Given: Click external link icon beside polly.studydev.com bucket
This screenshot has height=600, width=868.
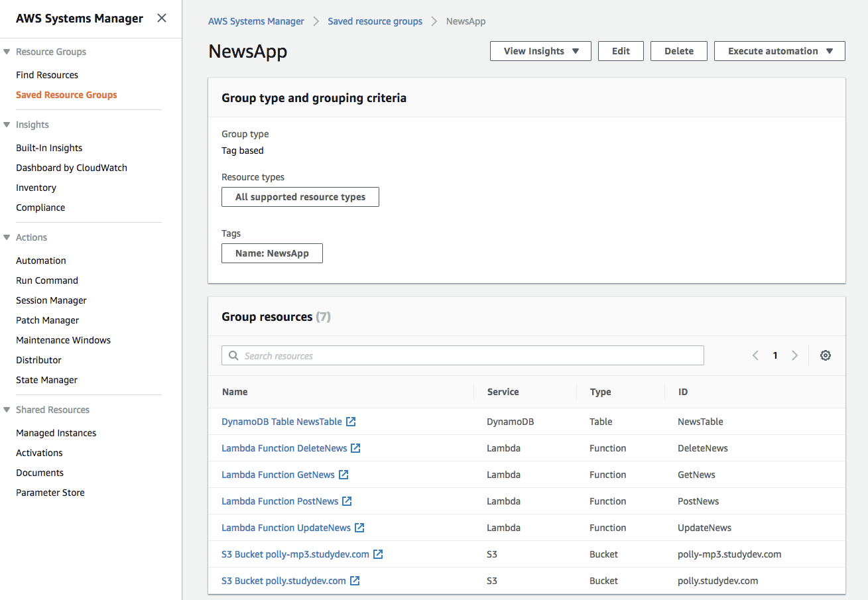Looking at the screenshot, I should 355,581.
